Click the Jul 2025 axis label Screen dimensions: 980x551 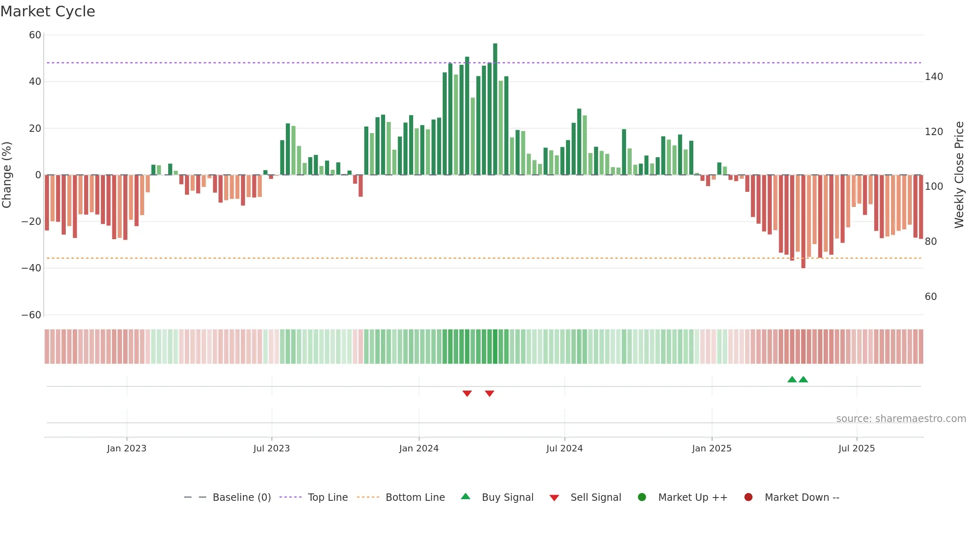point(857,448)
